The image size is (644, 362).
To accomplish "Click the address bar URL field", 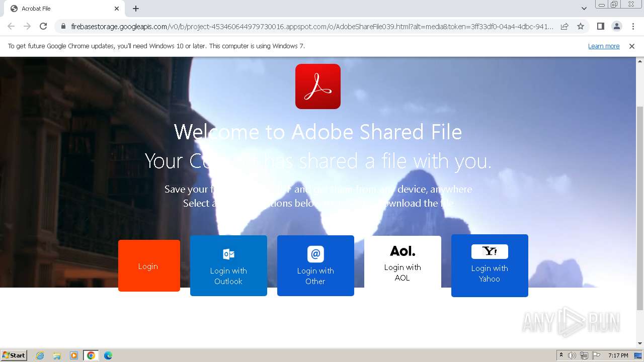I will coord(312,26).
